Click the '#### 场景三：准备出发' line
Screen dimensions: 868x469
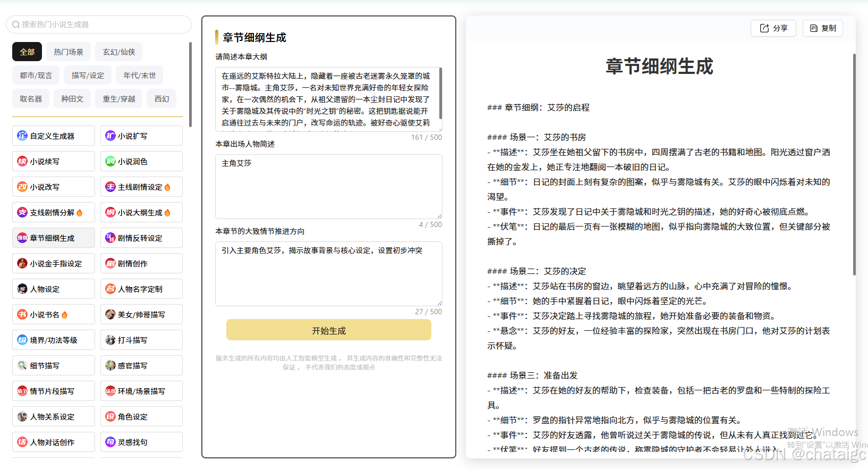click(x=532, y=375)
